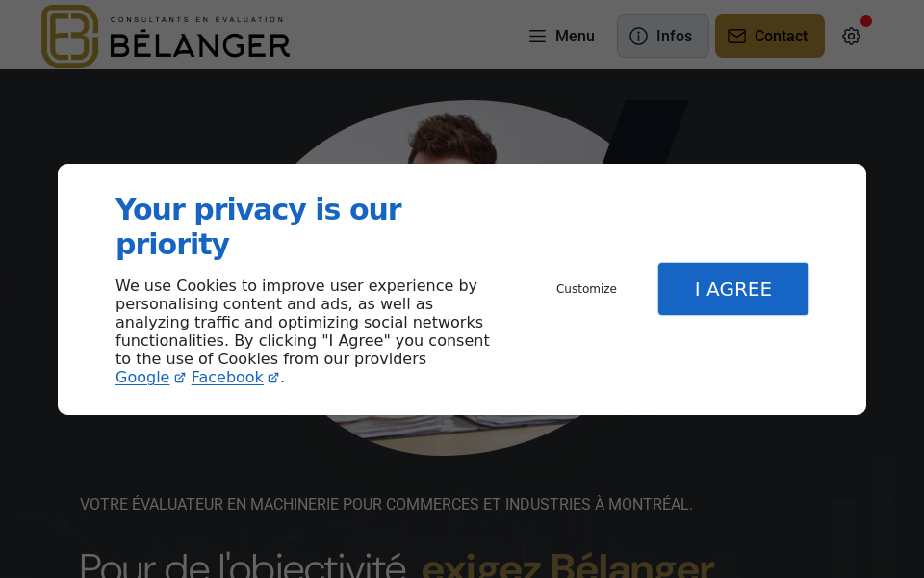Open the hamburger menu icon
The height and width of the screenshot is (578, 924).
coord(537,37)
